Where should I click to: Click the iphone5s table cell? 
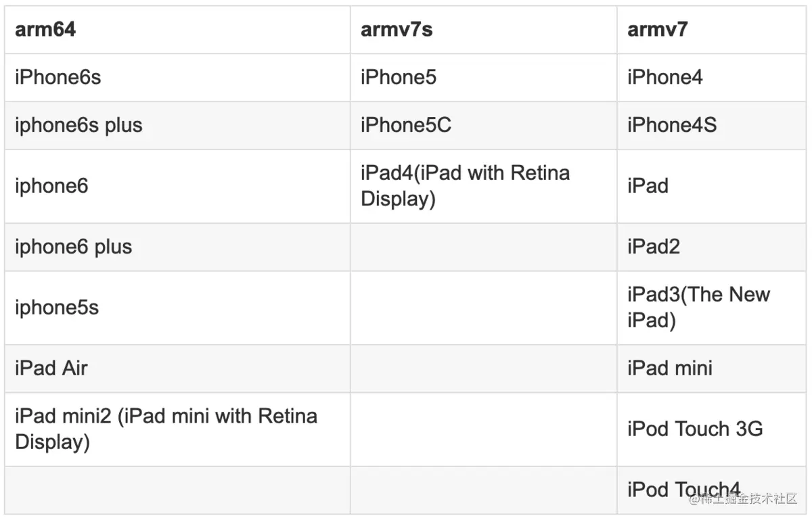[57, 308]
